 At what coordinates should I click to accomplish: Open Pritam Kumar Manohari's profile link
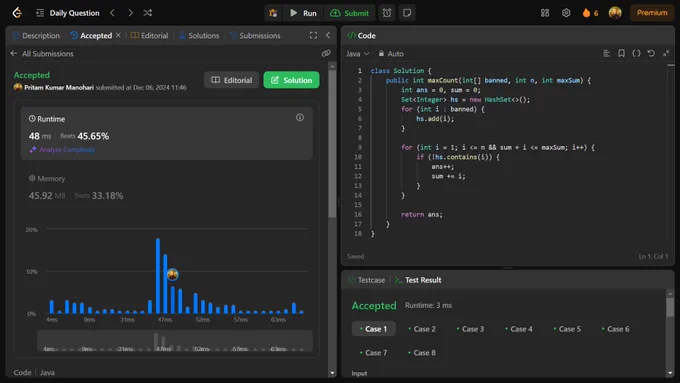(x=59, y=87)
